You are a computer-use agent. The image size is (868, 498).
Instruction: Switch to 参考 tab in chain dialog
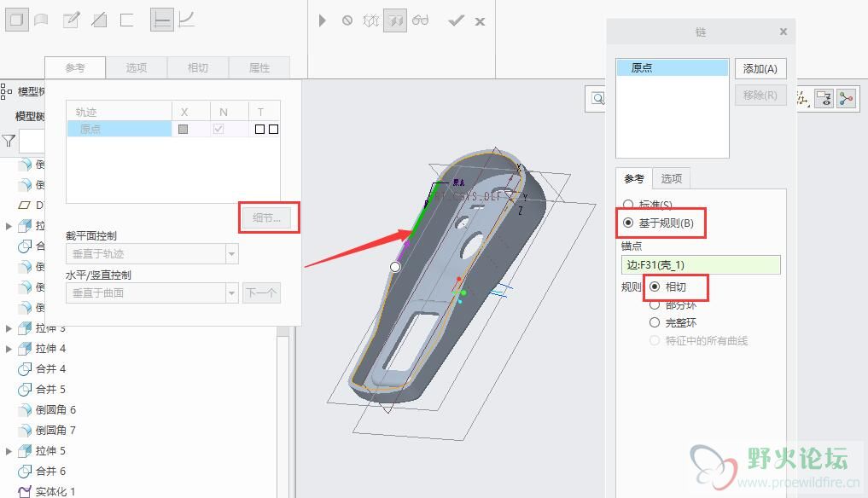click(x=634, y=179)
